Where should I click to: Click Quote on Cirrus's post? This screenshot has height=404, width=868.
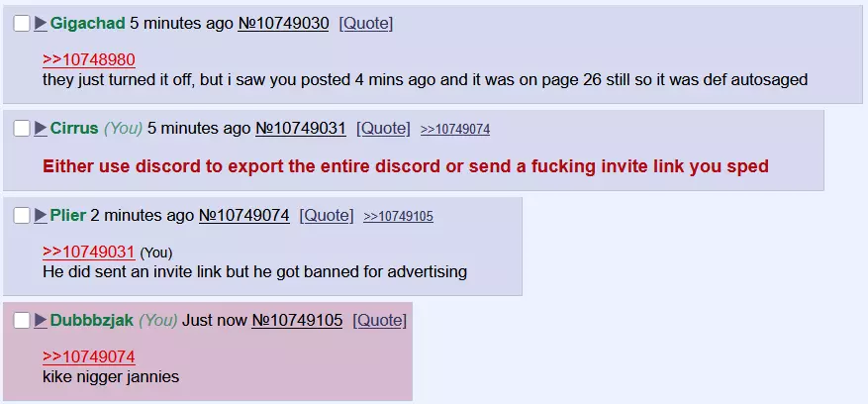(x=383, y=129)
